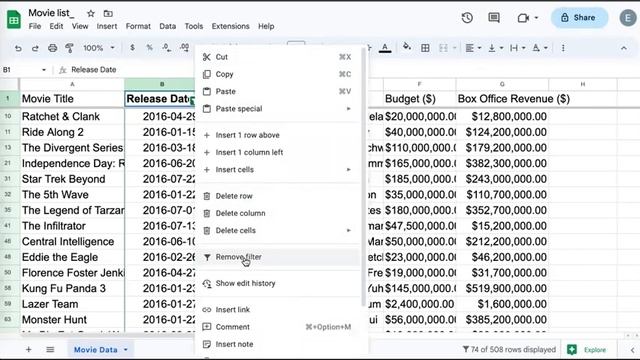The image size is (640, 360).
Task: Open the comments icon in header
Action: [494, 18]
